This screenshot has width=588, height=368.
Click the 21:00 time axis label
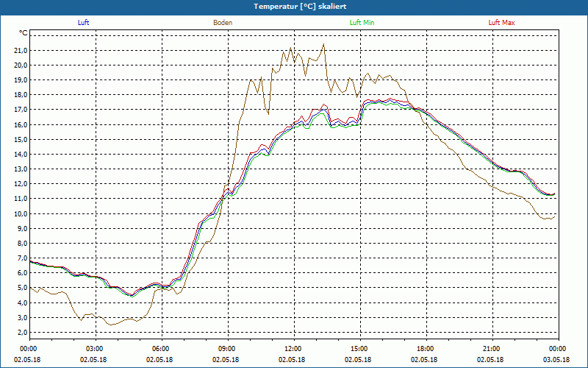492,349
